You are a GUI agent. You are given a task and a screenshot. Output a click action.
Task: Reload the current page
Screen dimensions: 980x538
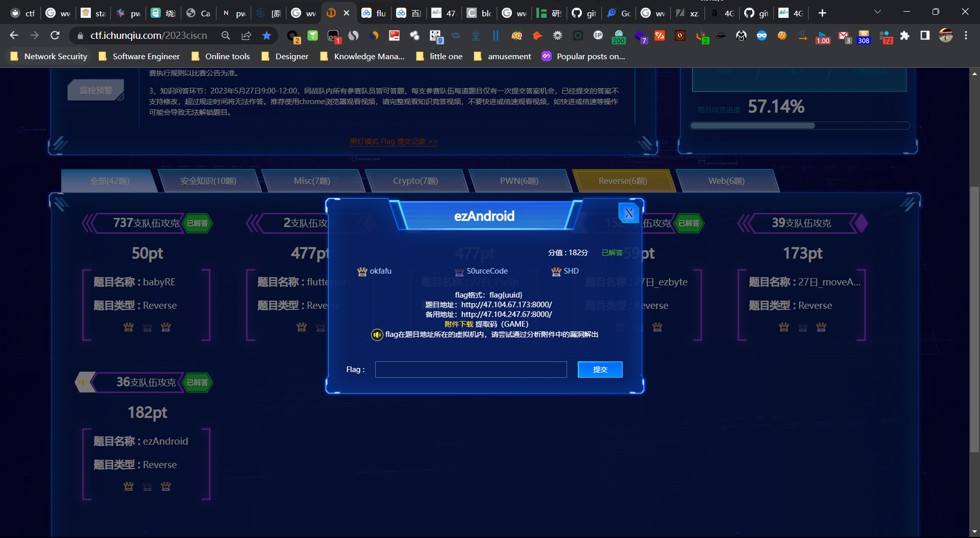(55, 35)
